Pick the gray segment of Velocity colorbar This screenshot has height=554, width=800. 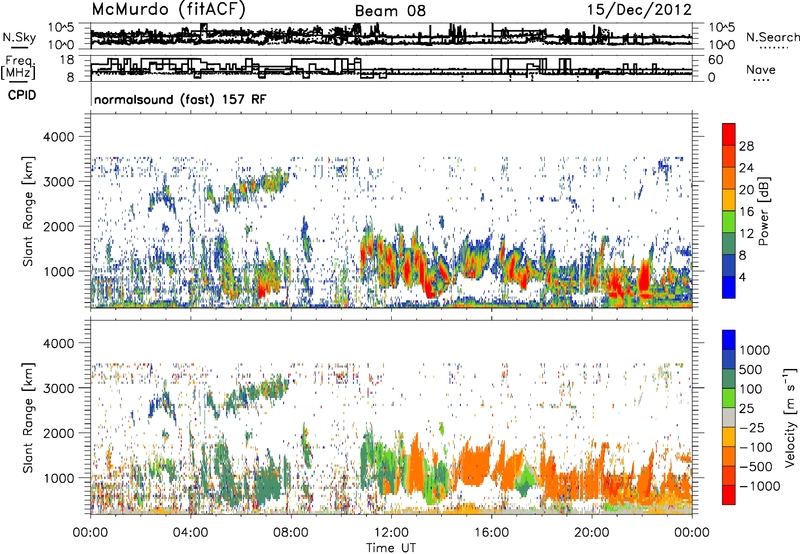[x=729, y=418]
